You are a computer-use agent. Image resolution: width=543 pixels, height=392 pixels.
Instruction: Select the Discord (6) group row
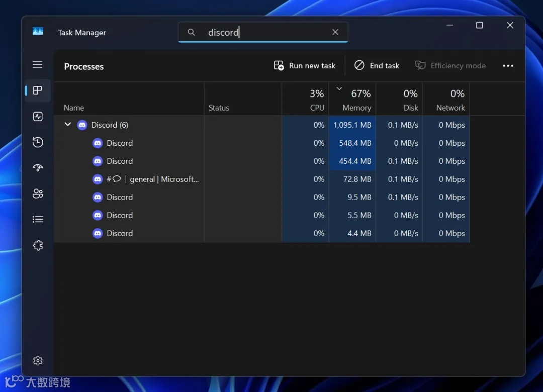click(262, 125)
